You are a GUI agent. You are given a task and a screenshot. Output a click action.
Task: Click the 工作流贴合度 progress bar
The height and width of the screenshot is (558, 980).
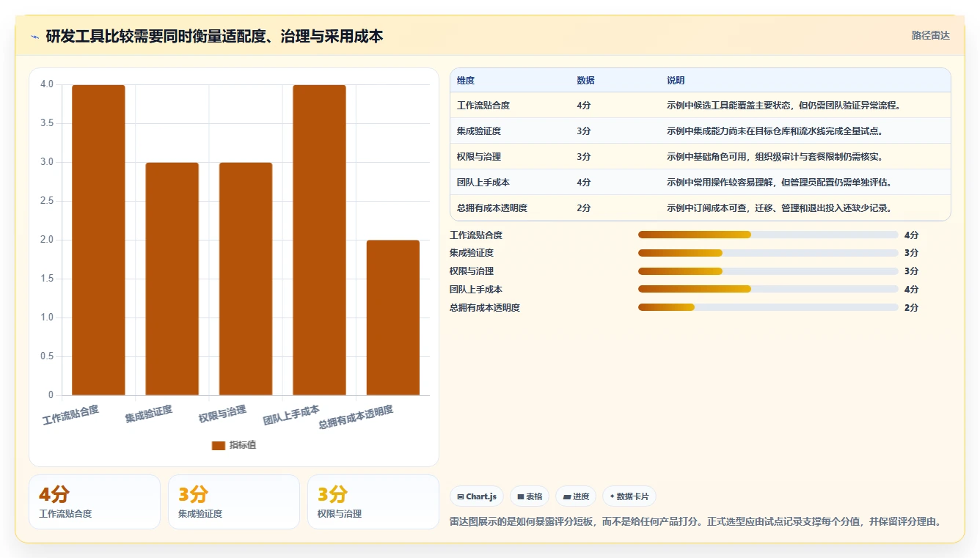pos(768,235)
